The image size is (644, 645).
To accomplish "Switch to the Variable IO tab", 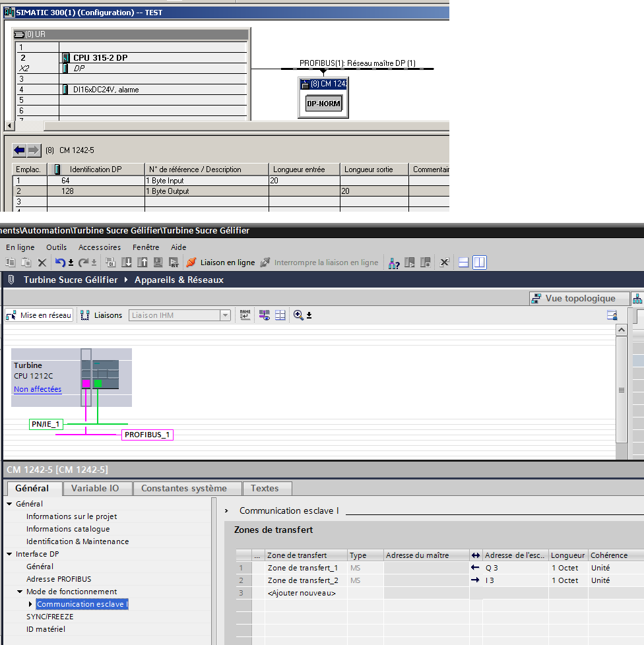I will (x=95, y=489).
